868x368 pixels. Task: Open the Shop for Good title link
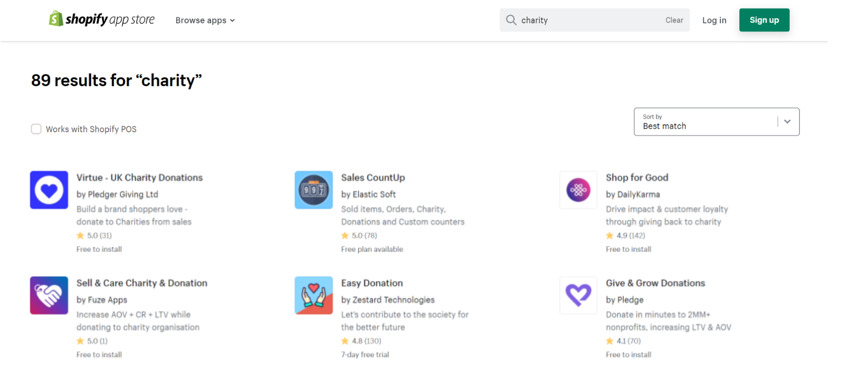[x=637, y=178]
